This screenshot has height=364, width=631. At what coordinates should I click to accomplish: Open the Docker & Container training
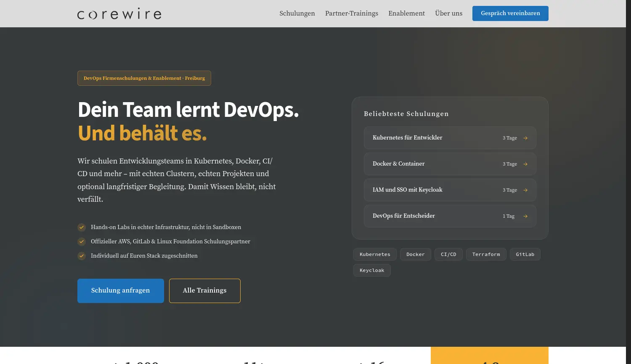(x=450, y=164)
